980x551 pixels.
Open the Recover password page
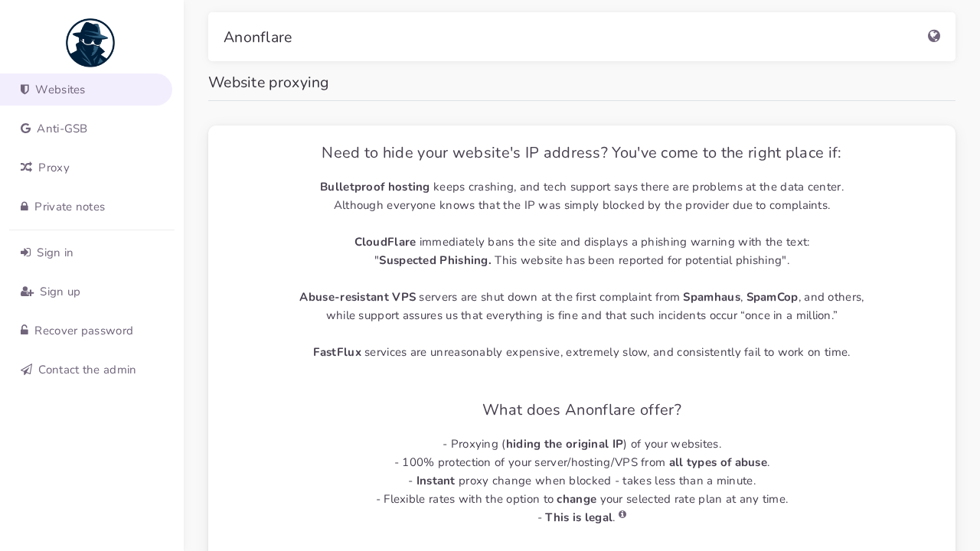pyautogui.click(x=83, y=331)
